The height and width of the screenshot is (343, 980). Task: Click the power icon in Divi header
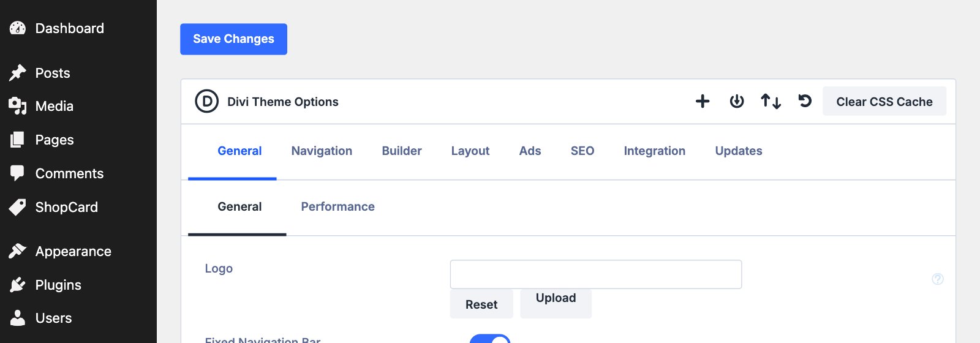pos(737,102)
